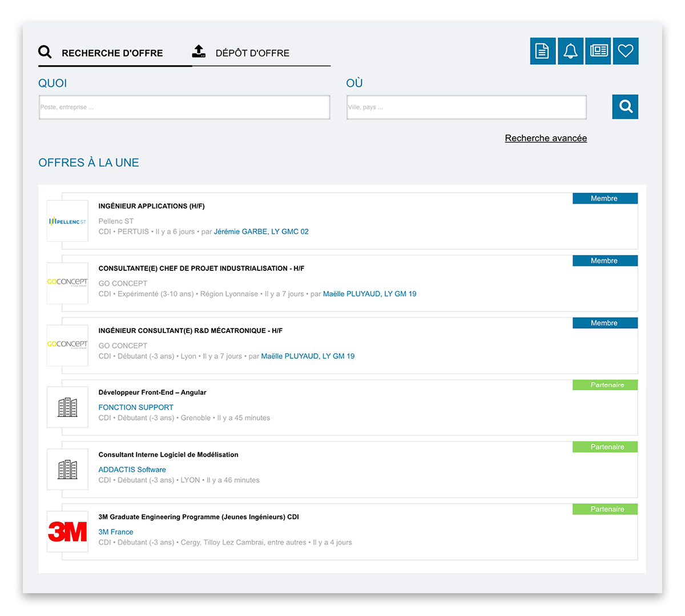Click the blue search magnifier button
Image resolution: width=685 pixels, height=616 pixels.
tap(625, 107)
